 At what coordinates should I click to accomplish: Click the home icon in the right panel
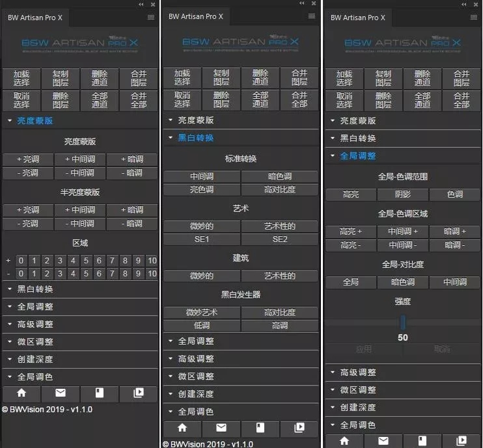[344, 441]
